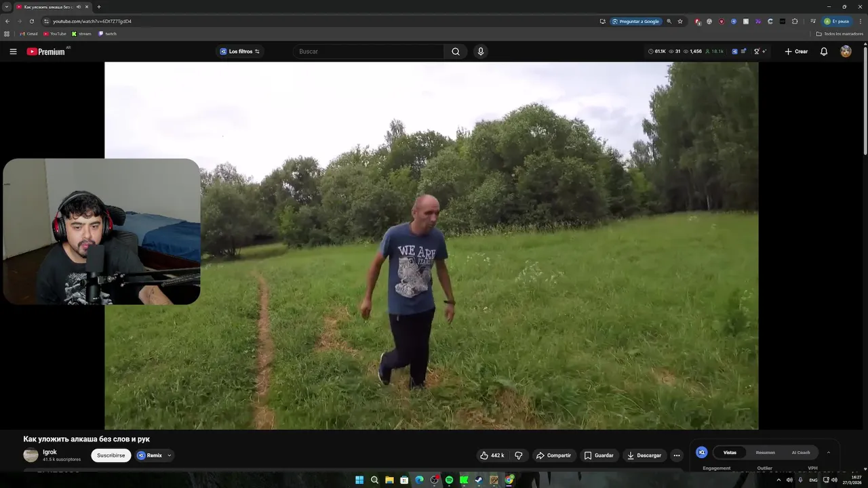Mute tab via speaker icon
Screen dimensions: 868x488
(79, 7)
